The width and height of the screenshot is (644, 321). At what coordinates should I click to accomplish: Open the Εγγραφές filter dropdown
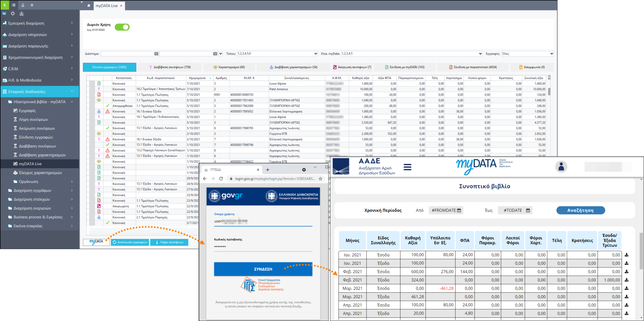point(551,54)
